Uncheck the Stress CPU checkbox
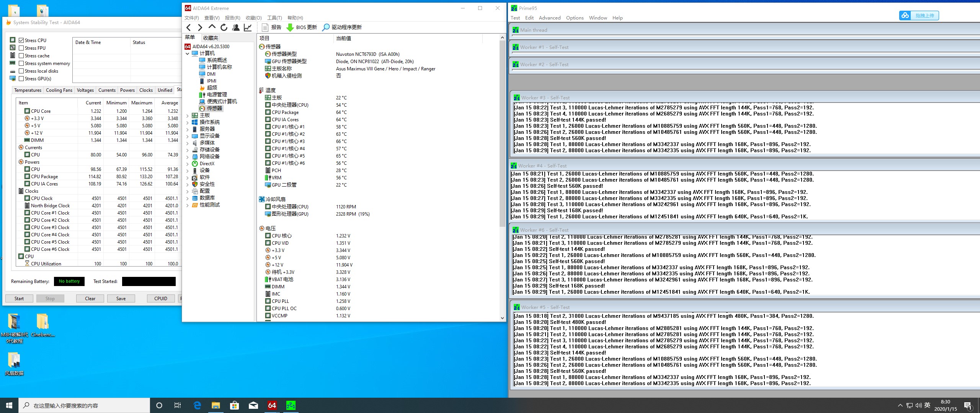The height and width of the screenshot is (413, 980). [x=21, y=40]
